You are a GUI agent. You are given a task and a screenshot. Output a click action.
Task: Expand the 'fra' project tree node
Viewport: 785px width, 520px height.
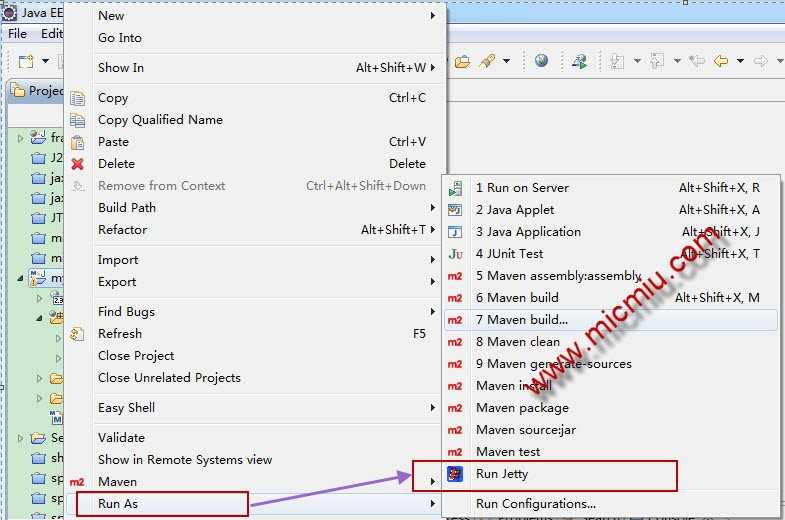coord(20,138)
